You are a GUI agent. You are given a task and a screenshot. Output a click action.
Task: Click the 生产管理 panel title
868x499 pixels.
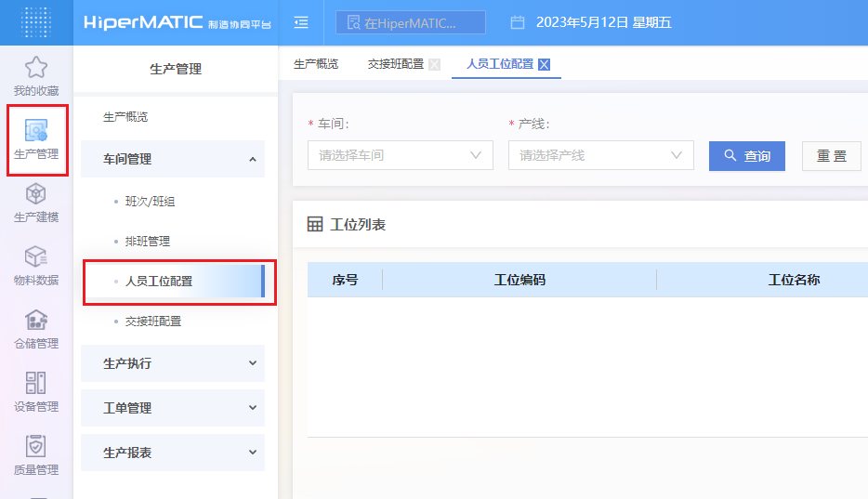pos(176,69)
